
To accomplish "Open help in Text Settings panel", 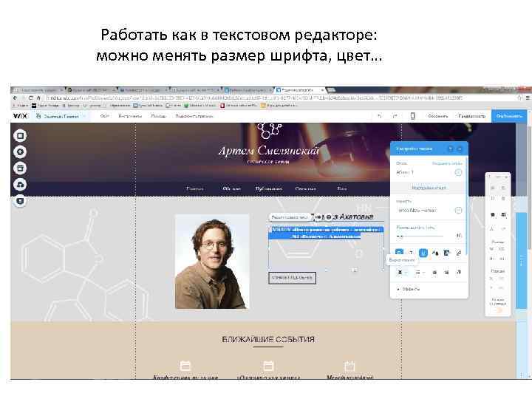I will click(x=451, y=149).
